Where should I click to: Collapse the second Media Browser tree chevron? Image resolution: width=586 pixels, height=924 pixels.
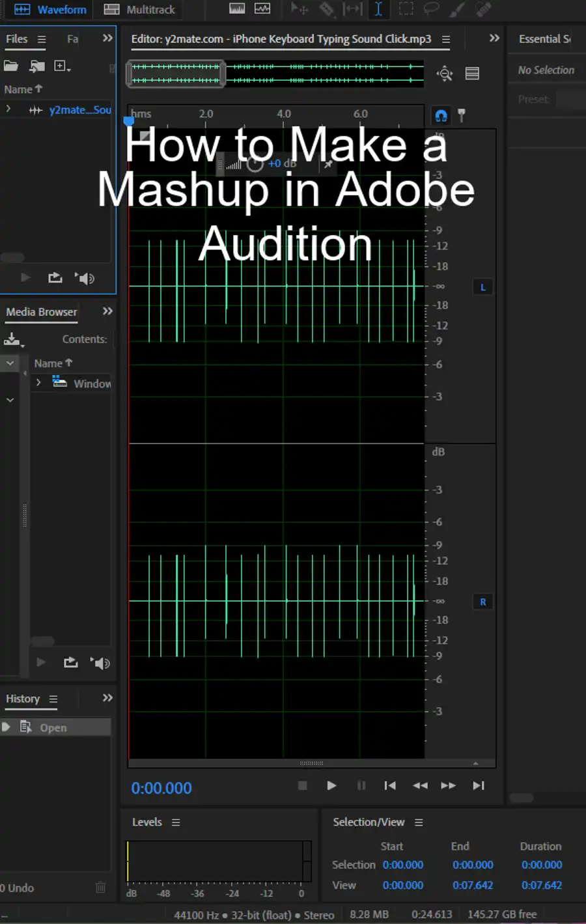(10, 400)
